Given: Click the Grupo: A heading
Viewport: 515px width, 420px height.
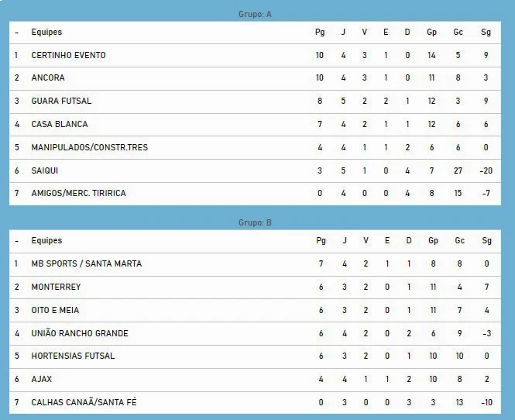Looking at the screenshot, I should tap(255, 14).
